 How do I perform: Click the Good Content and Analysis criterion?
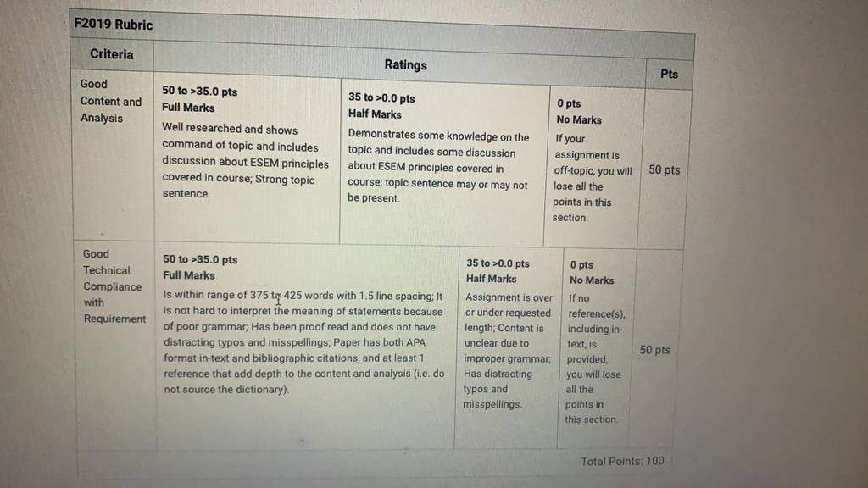[111, 101]
